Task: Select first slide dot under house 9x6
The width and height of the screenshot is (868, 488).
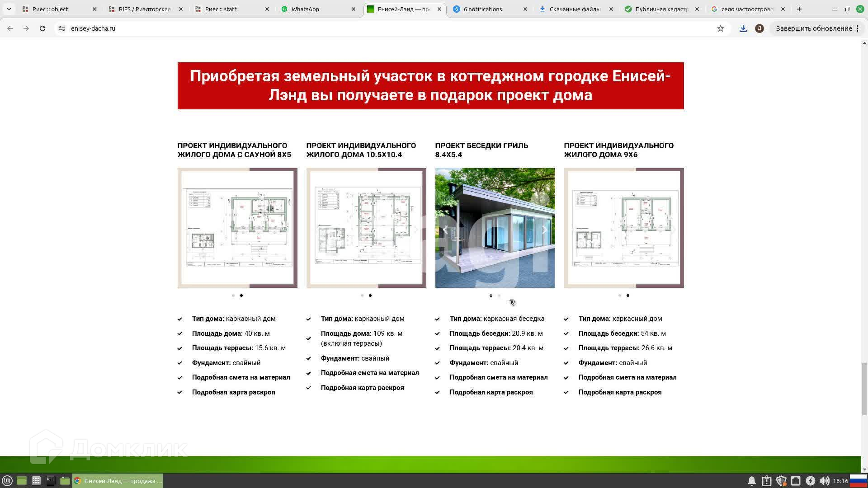Action: (x=620, y=296)
